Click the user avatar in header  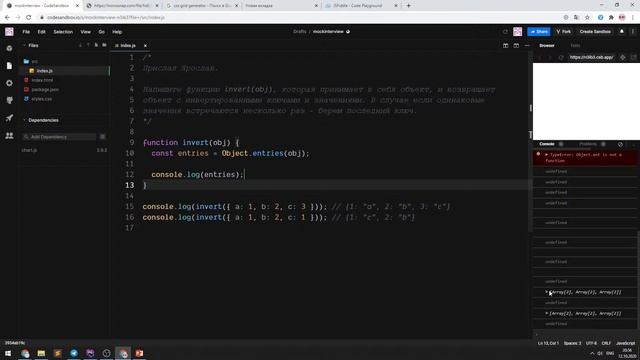pos(518,31)
